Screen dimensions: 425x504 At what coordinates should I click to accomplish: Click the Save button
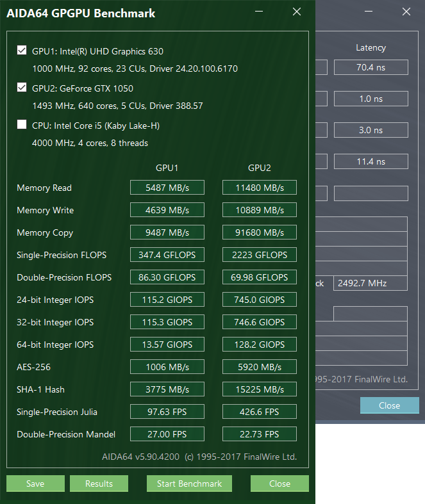click(x=35, y=484)
